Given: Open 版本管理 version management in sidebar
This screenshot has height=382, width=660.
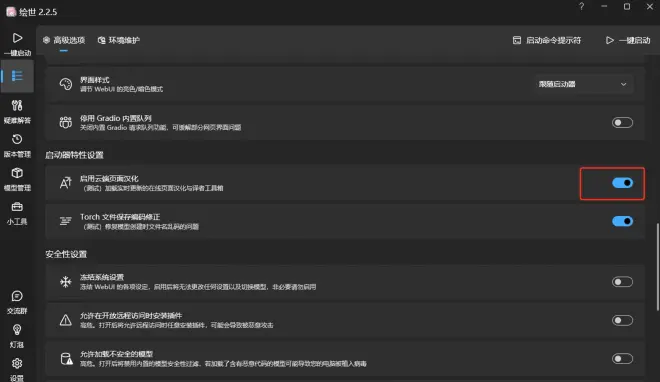Looking at the screenshot, I should (17, 146).
